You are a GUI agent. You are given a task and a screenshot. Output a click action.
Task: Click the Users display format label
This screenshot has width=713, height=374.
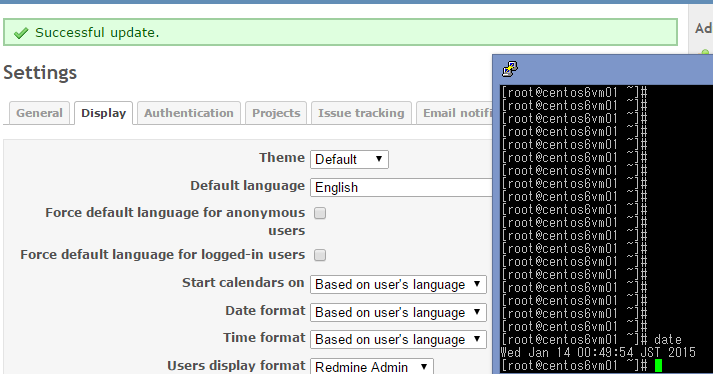pos(236,366)
